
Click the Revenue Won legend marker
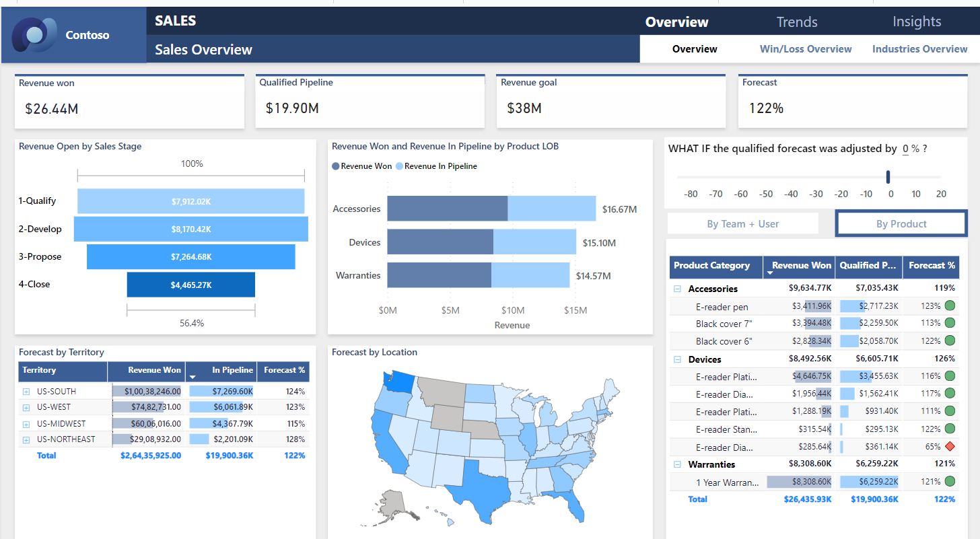coord(336,166)
